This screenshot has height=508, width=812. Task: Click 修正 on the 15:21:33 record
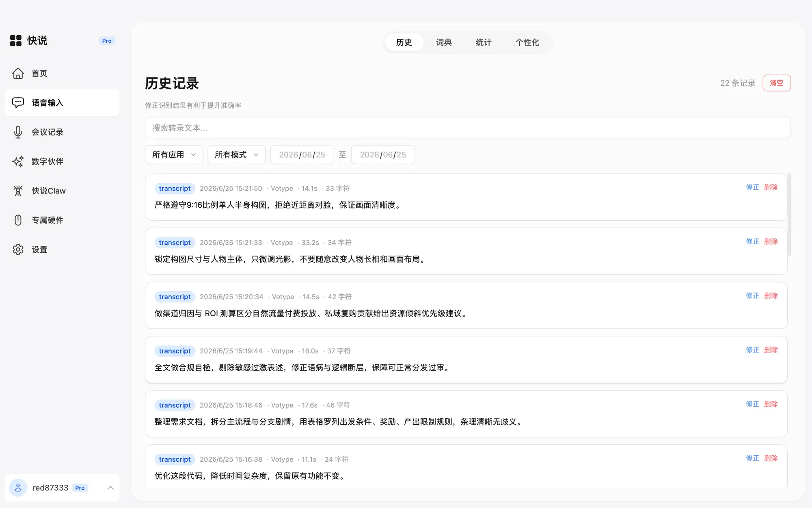coord(752,241)
